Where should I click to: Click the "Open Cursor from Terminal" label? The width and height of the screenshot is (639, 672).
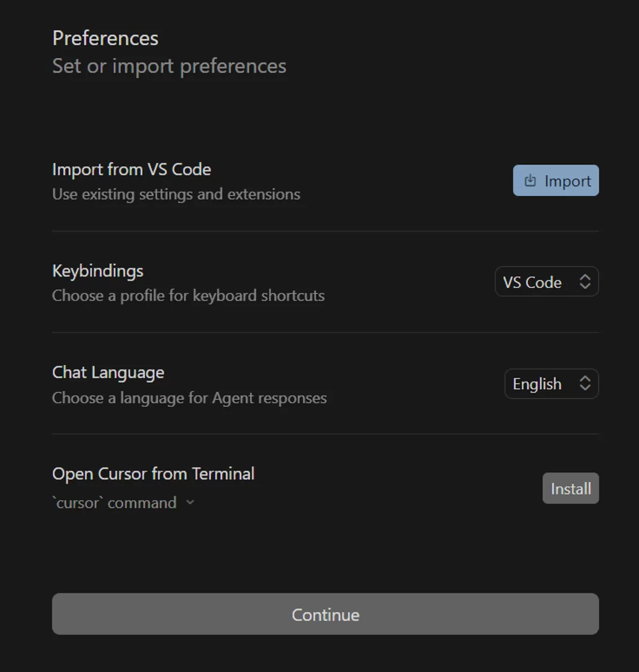153,474
